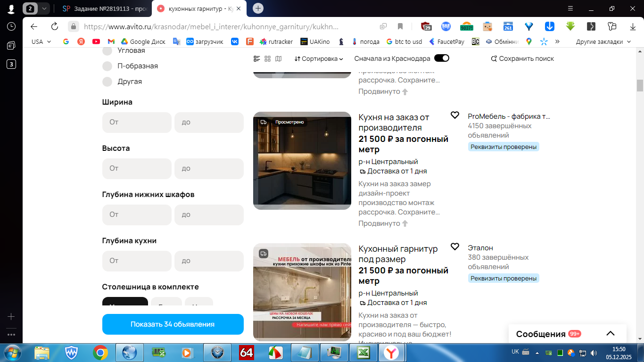Add Эталон kitchen listing to favorites
The width and height of the screenshot is (644, 362).
[455, 247]
